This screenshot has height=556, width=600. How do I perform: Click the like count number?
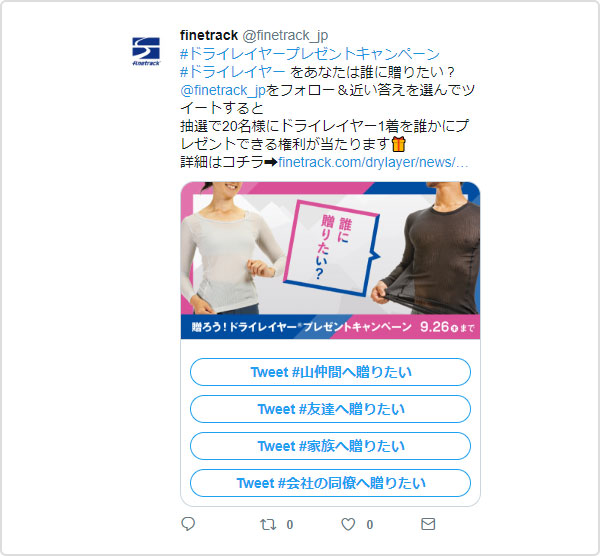tap(370, 525)
